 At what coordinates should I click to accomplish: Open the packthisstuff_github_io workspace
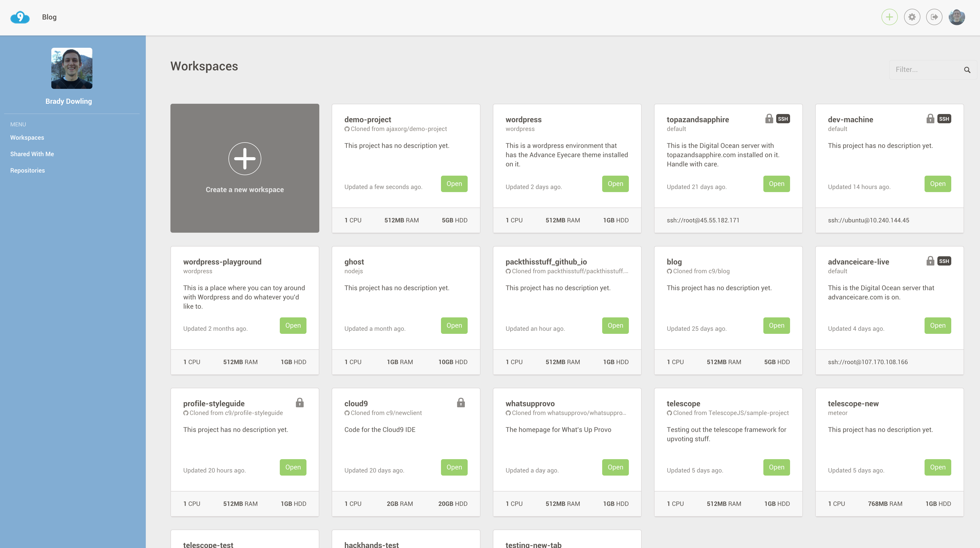pyautogui.click(x=615, y=325)
